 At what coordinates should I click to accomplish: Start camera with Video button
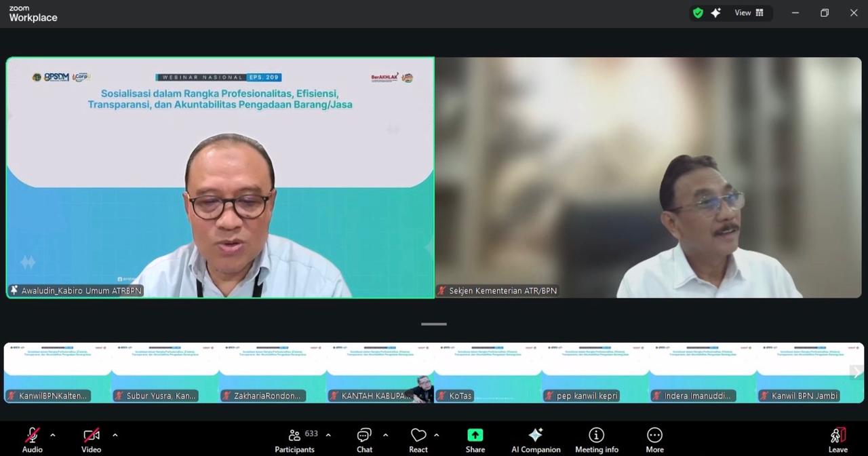click(91, 440)
